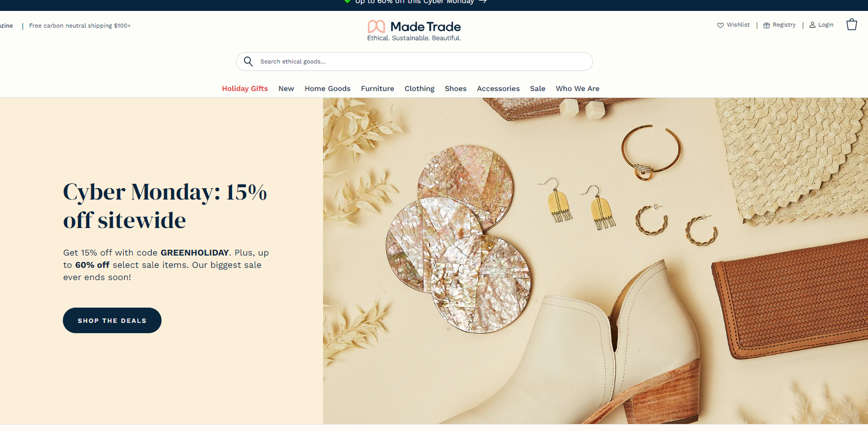Screen dimensions: 868x431
Task: Click the magnifying glass search icon
Action: pos(248,61)
